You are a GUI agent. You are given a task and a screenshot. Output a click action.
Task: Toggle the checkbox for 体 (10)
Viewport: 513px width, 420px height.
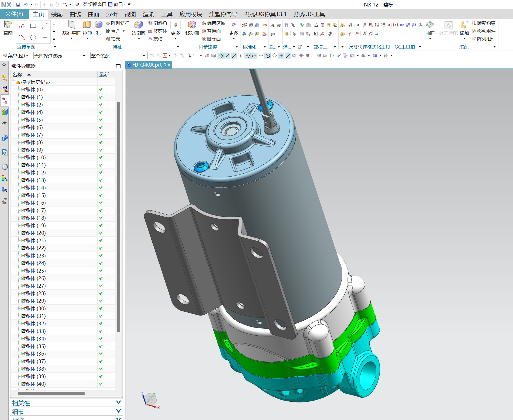23,157
